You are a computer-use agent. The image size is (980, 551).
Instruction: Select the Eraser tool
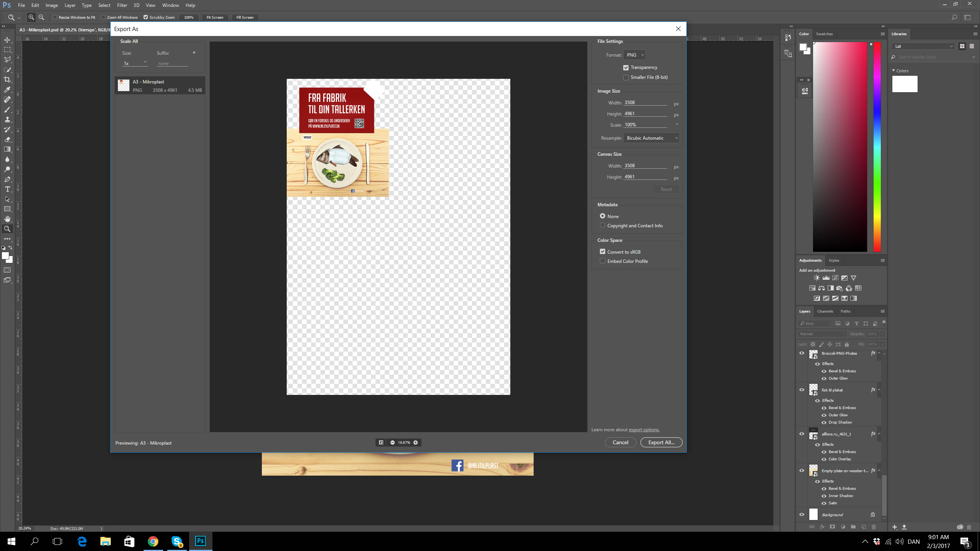[7, 139]
